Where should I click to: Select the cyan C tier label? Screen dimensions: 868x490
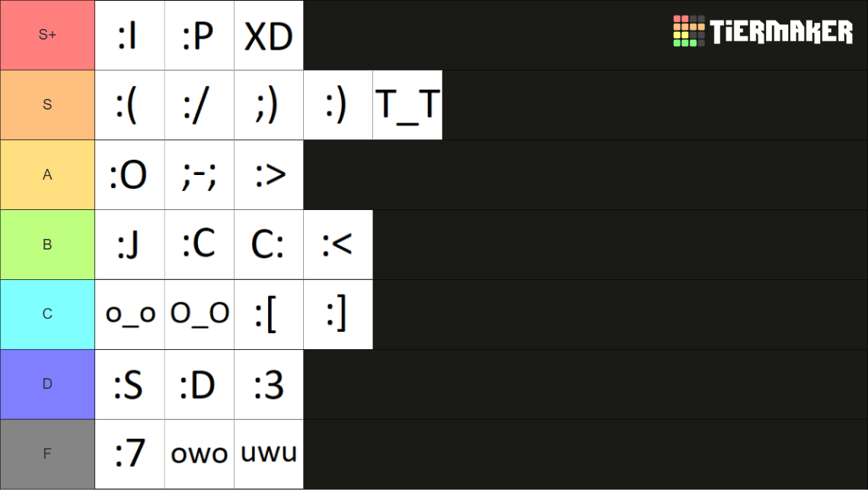tap(48, 314)
